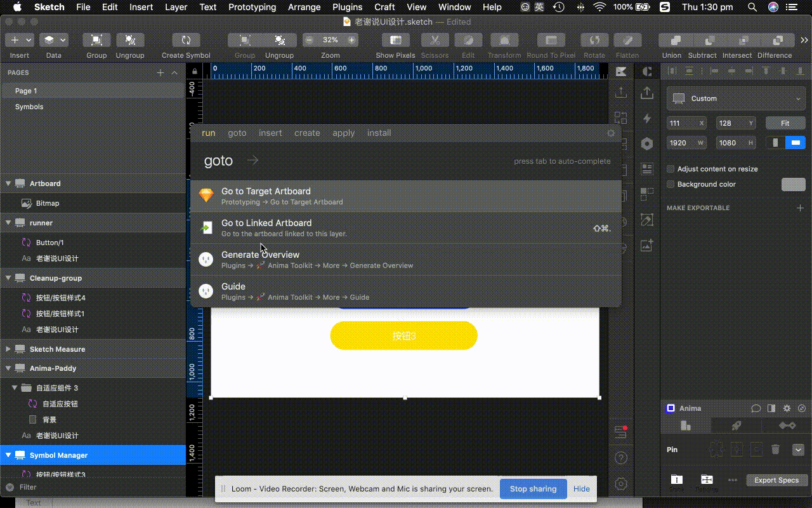Click the Filter layers field
The width and height of the screenshot is (812, 508).
(x=93, y=487)
